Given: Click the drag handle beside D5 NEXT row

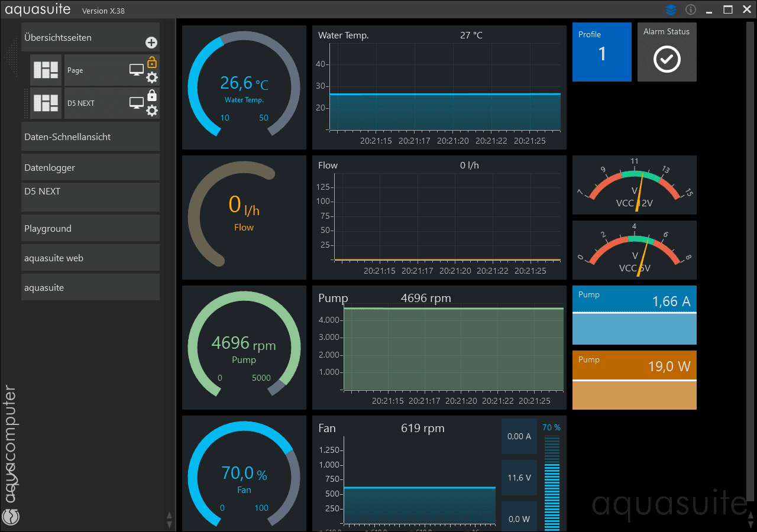Looking at the screenshot, I should (26, 103).
